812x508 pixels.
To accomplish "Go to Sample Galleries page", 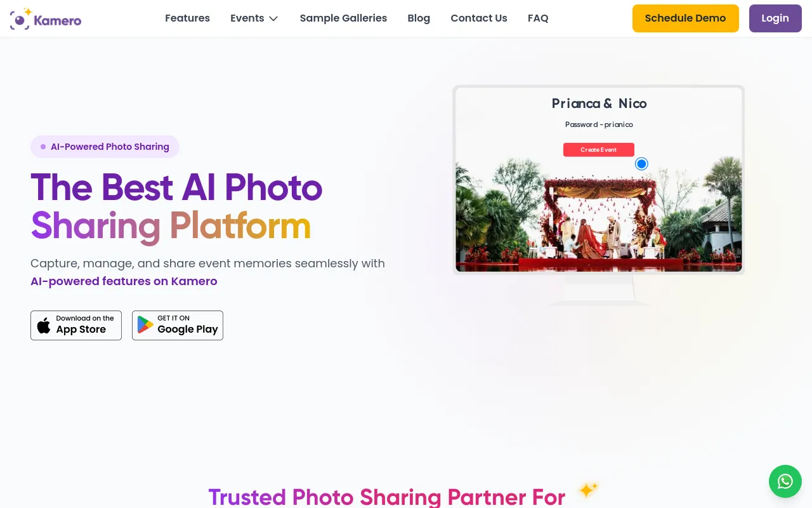I will 343,18.
